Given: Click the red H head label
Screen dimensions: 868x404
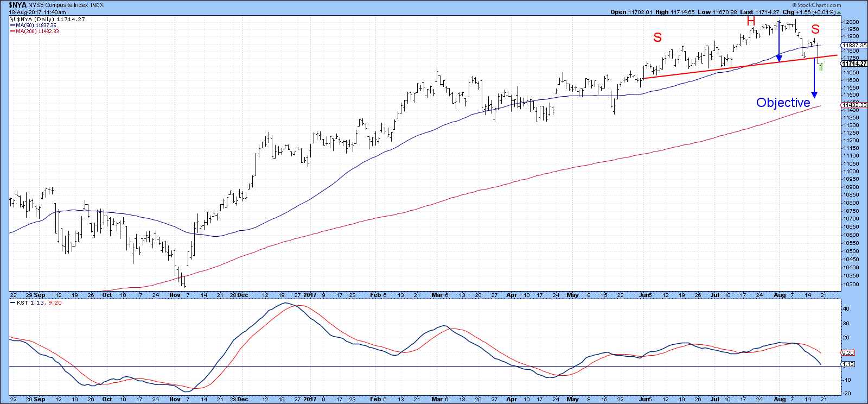Looking at the screenshot, I should point(751,21).
